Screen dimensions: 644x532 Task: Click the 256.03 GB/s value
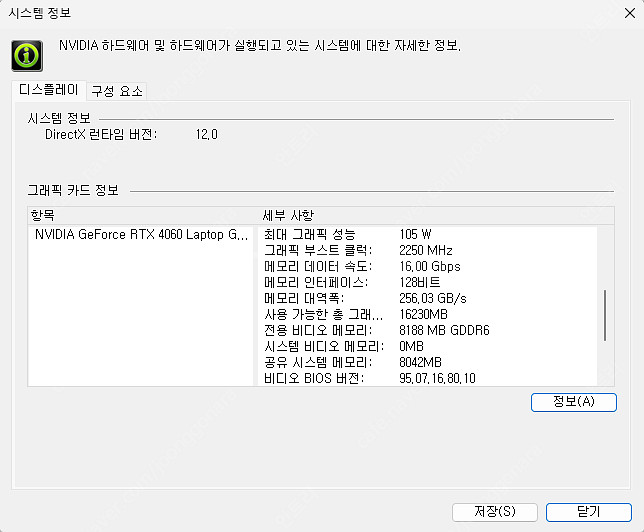point(433,299)
